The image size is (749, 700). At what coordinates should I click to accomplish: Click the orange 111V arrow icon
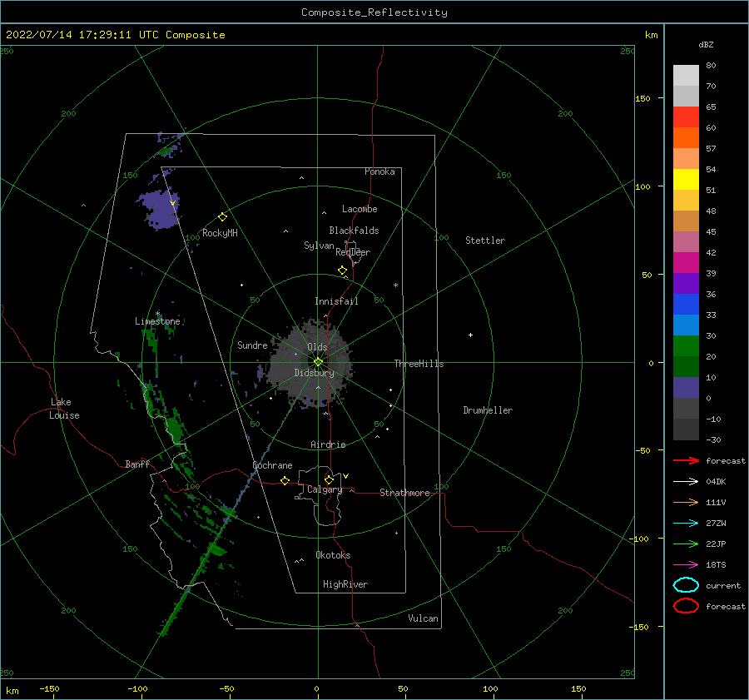point(686,502)
